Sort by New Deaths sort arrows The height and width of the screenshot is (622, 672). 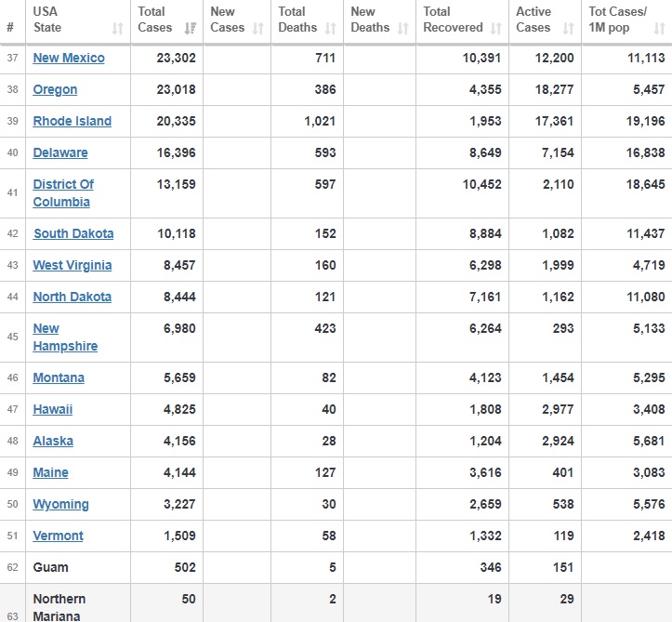402,29
